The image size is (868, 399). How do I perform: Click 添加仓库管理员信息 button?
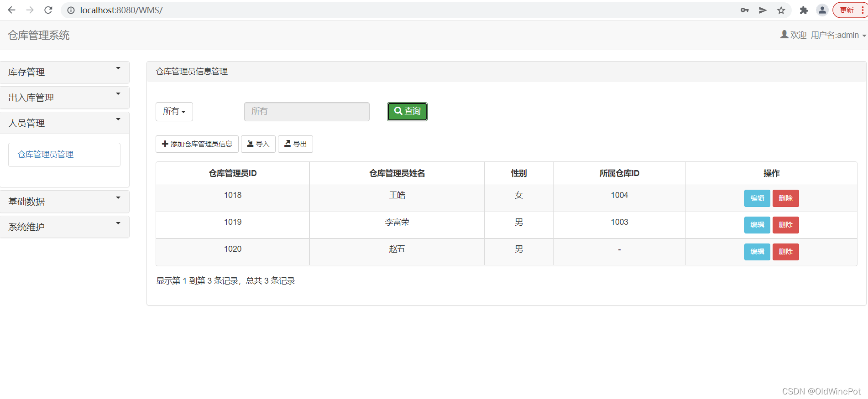[197, 144]
